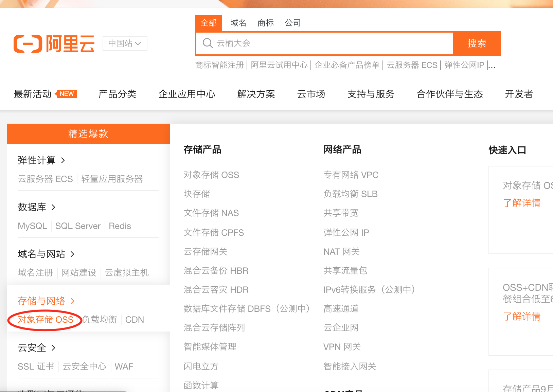553x392 pixels.
Task: Open 混合云备份 HBR link
Action: tap(216, 271)
